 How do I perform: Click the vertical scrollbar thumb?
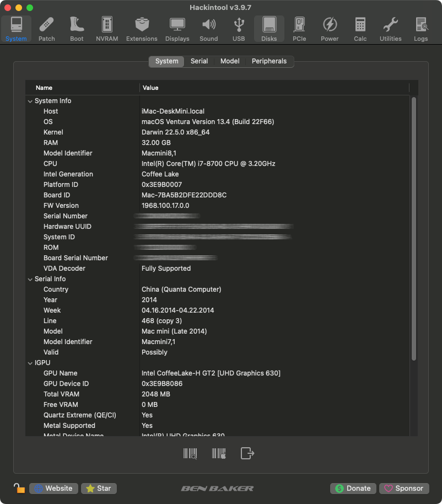[x=414, y=229]
